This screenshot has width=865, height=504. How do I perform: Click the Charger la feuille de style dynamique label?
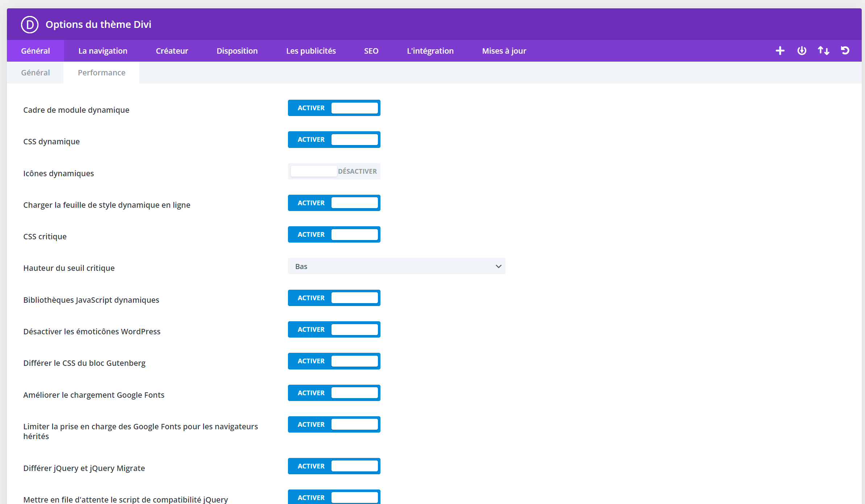coord(107,205)
